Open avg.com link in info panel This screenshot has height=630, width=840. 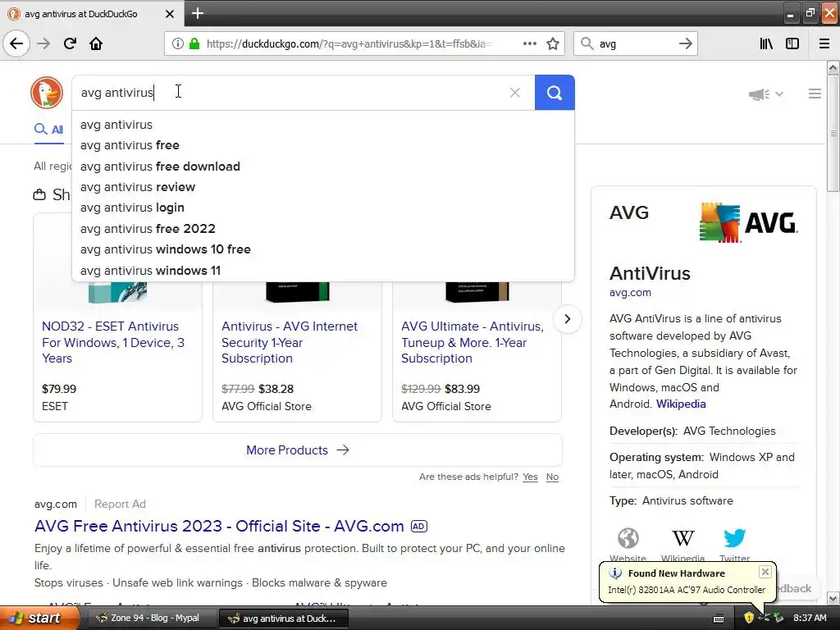pyautogui.click(x=630, y=293)
